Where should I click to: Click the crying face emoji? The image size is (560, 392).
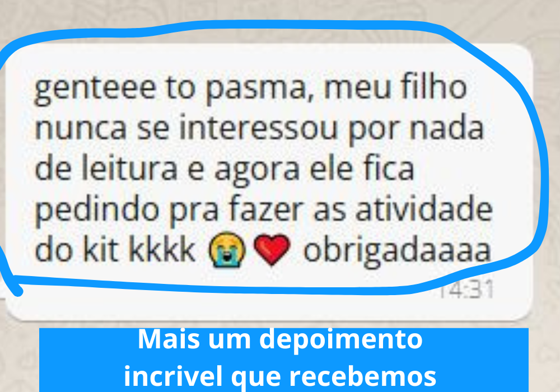(227, 250)
